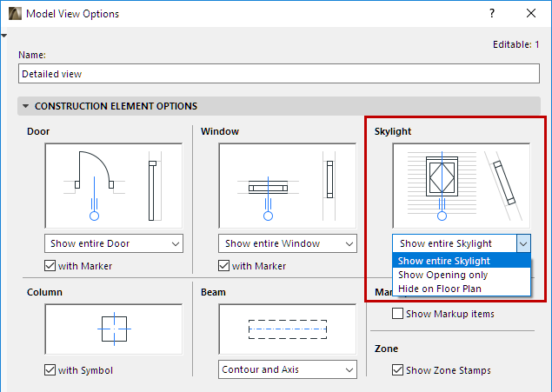Click the Zone section heading
Image resolution: width=552 pixels, height=392 pixels.
pos(386,349)
